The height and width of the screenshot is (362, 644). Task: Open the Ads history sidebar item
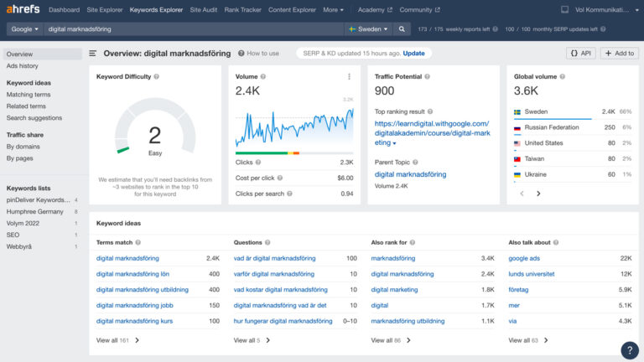tap(22, 65)
